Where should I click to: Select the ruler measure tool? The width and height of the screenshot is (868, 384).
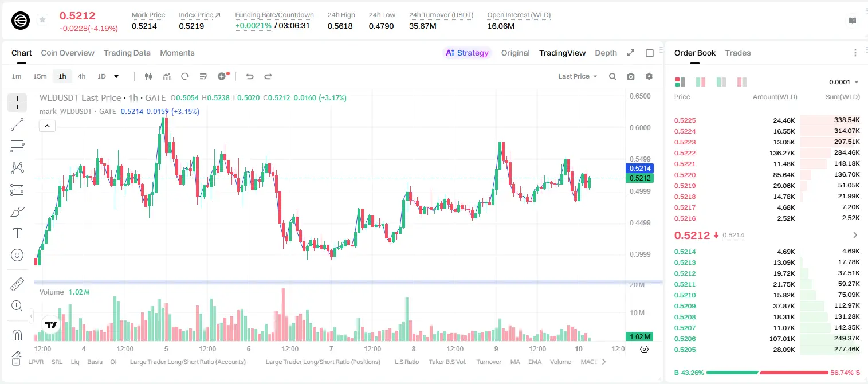[x=17, y=284]
